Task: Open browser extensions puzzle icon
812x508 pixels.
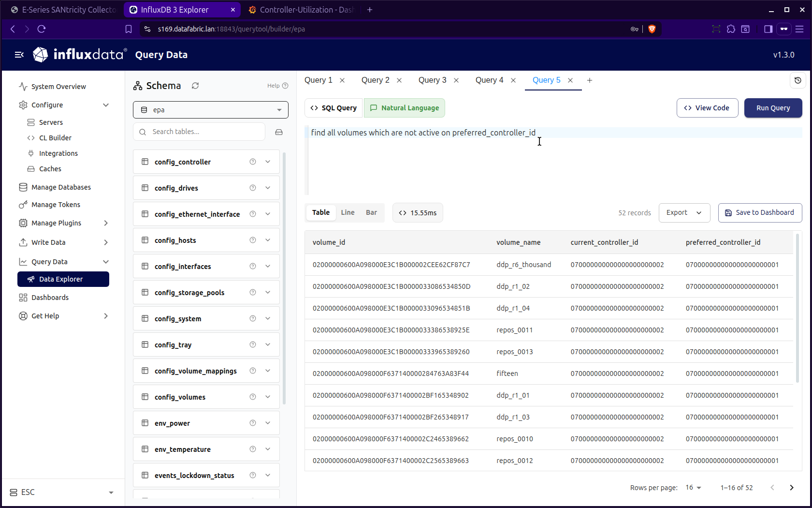Action: tap(731, 29)
